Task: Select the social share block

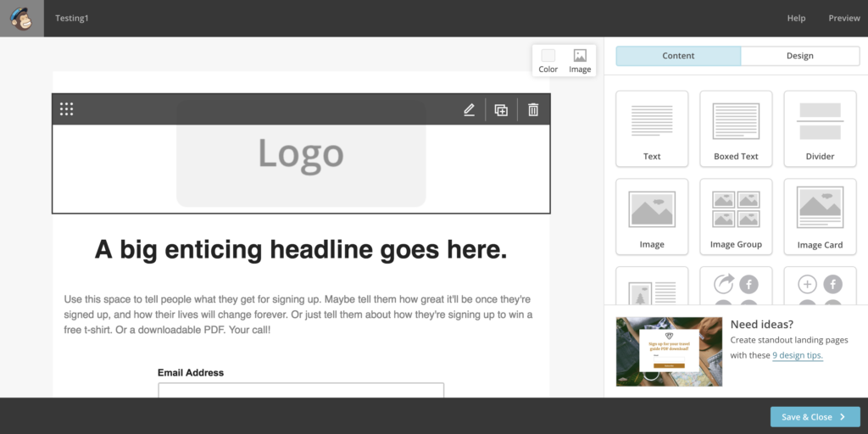Action: coord(736,286)
